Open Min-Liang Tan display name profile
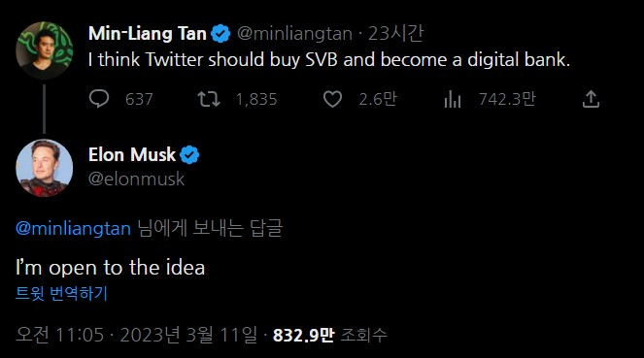 (x=148, y=34)
